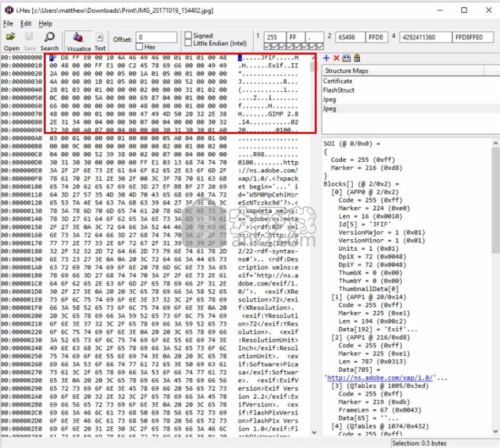Click '[1] (APP1 @ 20/0x14)' entry

point(369,297)
